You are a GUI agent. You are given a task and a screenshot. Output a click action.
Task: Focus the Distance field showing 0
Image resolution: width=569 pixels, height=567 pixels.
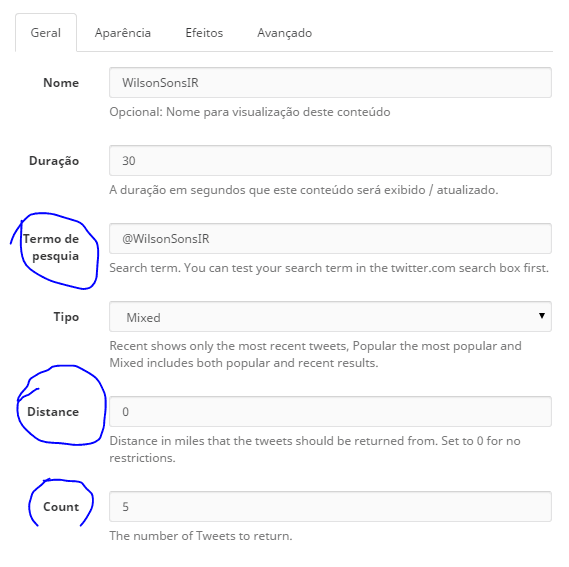click(x=330, y=412)
